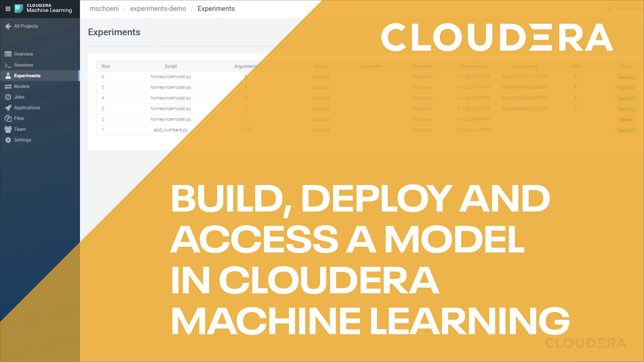Open the Sessions page
The height and width of the screenshot is (362, 644).
click(x=23, y=65)
